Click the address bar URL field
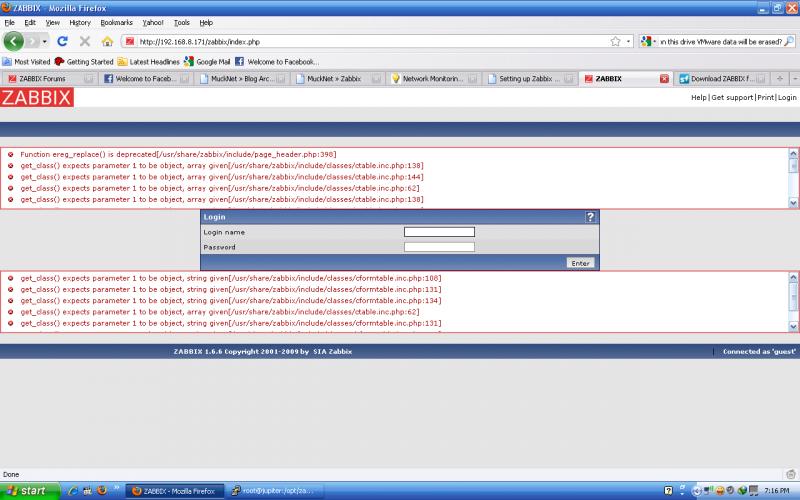This screenshot has height=500, width=800. [372, 41]
